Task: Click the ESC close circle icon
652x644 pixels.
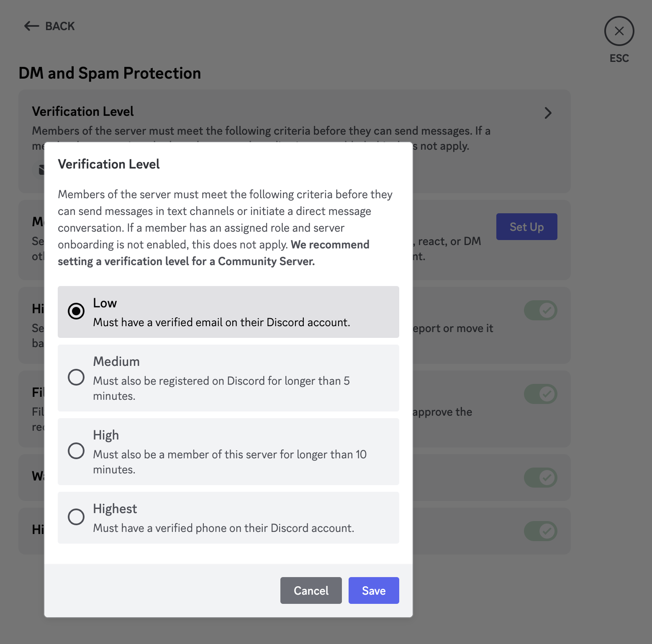Action: (619, 31)
